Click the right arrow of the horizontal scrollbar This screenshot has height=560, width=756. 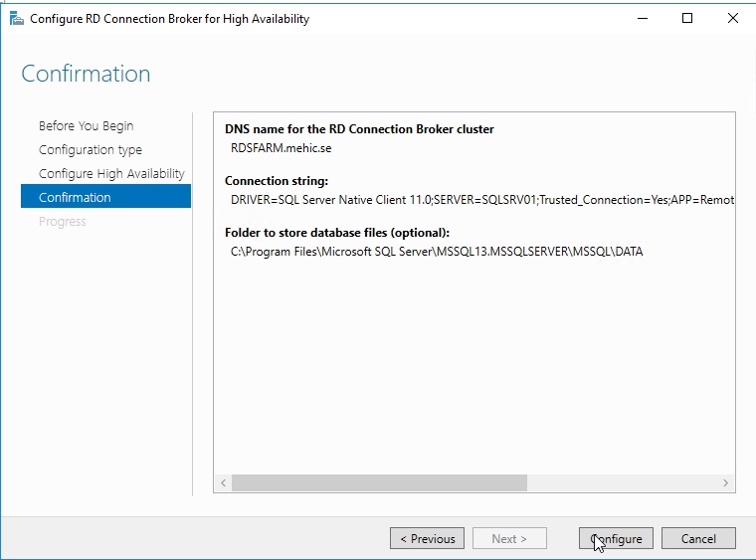[x=726, y=483]
